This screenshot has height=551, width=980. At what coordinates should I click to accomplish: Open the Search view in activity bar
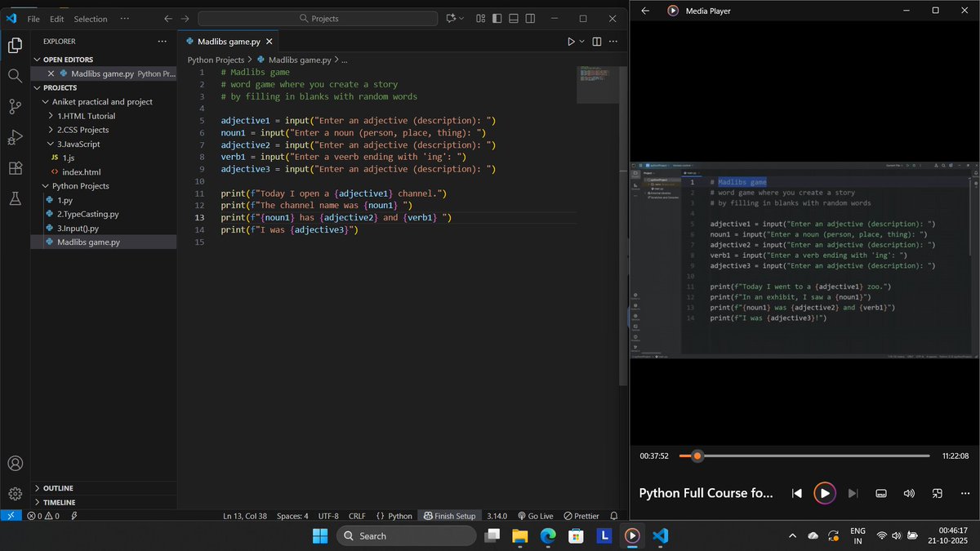pos(15,76)
